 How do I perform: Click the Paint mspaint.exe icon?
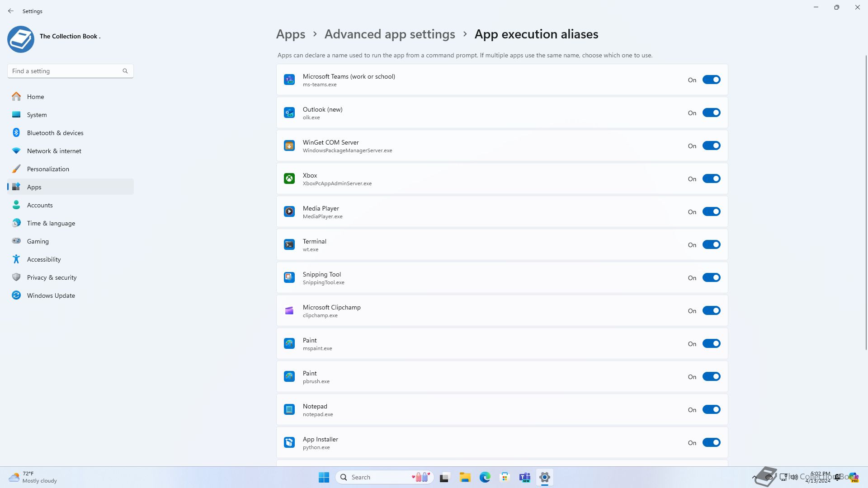pyautogui.click(x=289, y=343)
